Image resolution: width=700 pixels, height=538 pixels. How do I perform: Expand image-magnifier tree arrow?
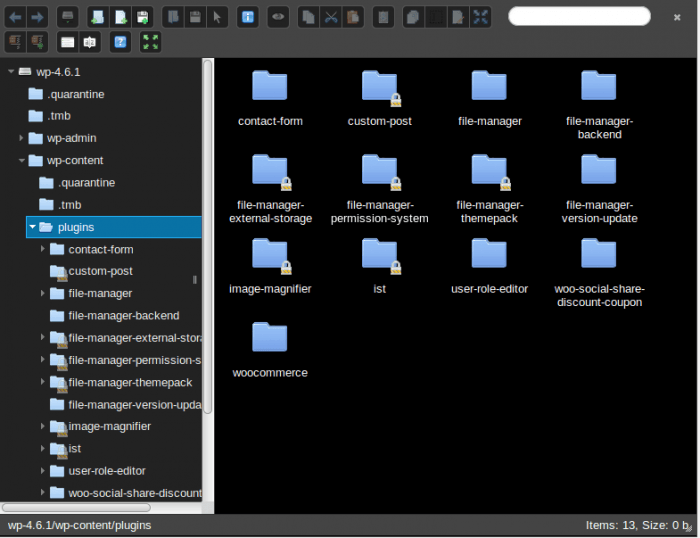[42, 426]
